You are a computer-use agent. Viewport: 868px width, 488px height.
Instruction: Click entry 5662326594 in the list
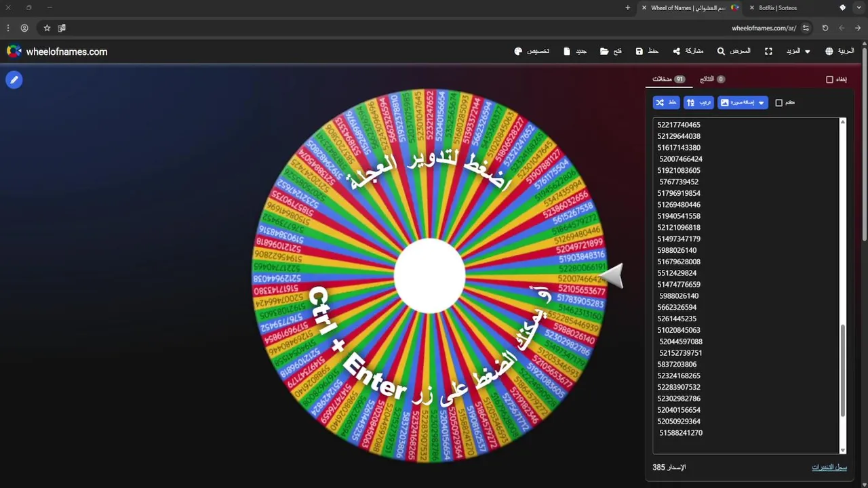677,307
